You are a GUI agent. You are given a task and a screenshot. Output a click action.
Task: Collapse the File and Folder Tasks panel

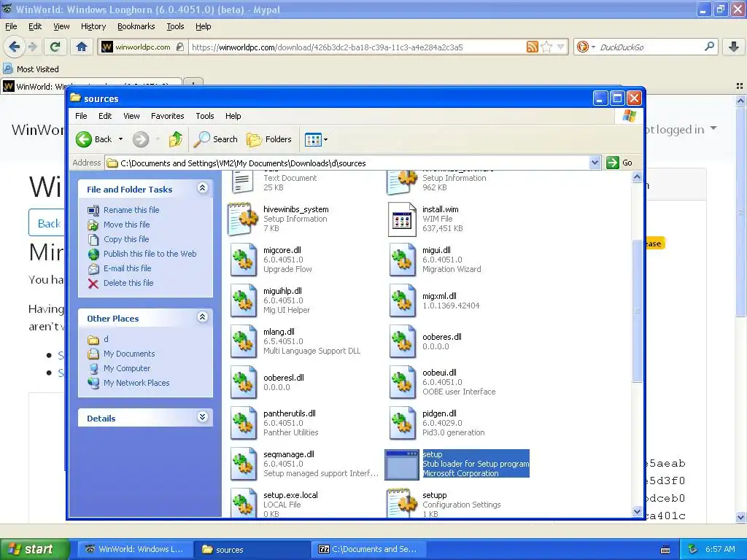click(203, 188)
